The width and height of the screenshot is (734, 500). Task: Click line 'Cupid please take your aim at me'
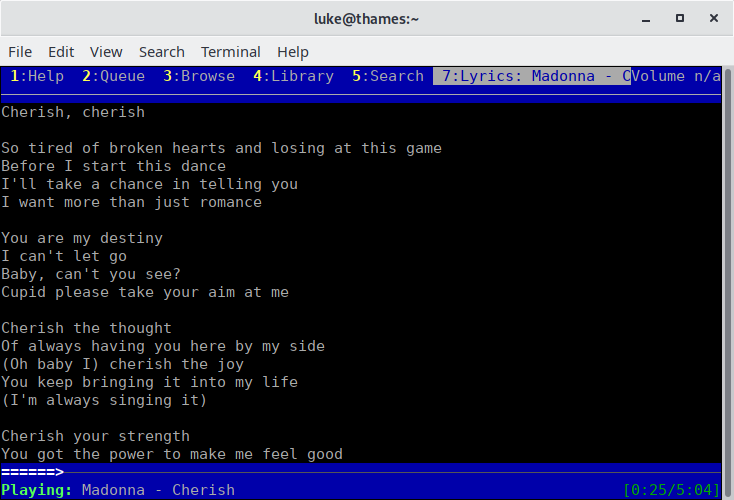click(145, 293)
